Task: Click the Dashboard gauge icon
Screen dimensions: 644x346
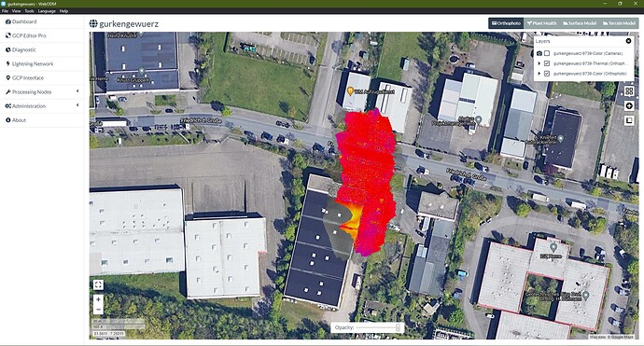Action: click(x=7, y=21)
